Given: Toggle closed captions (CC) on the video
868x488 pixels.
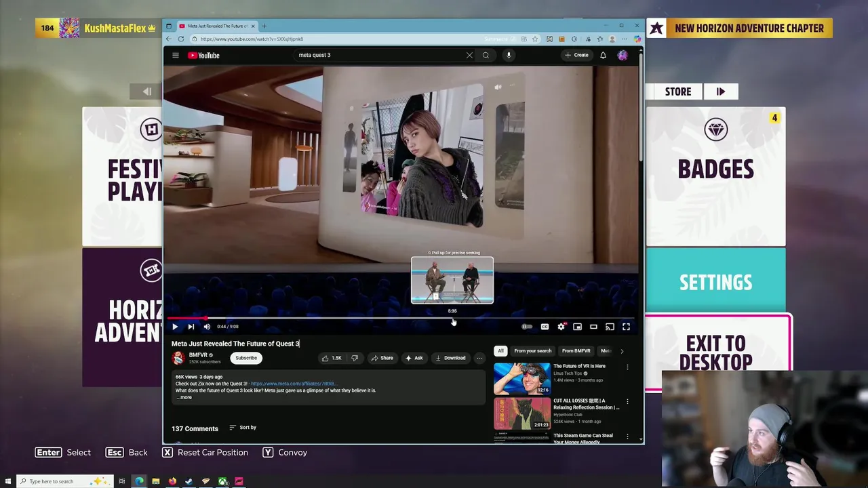Looking at the screenshot, I should click(545, 327).
